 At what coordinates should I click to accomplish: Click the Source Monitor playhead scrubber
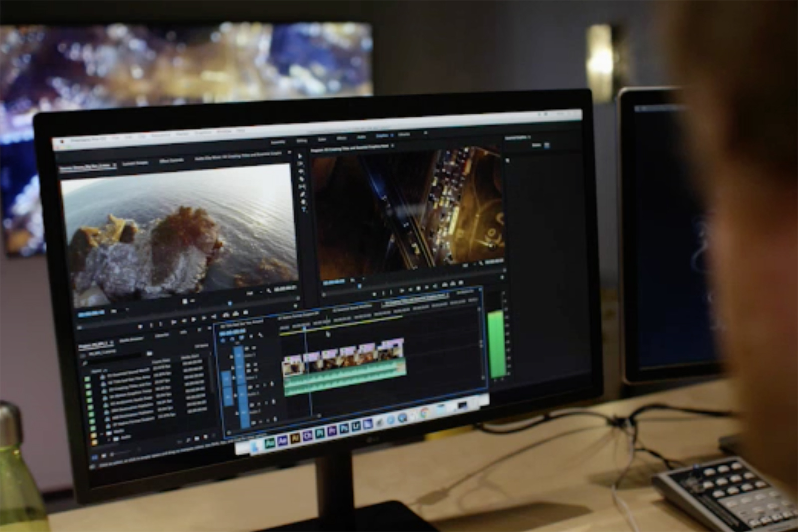(230, 303)
